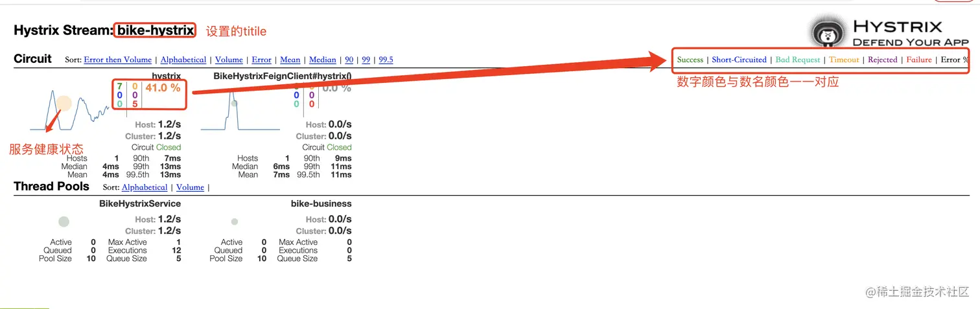Screen dimensions: 980x309
Task: Sort circuits Alphabetical
Action: [183, 60]
